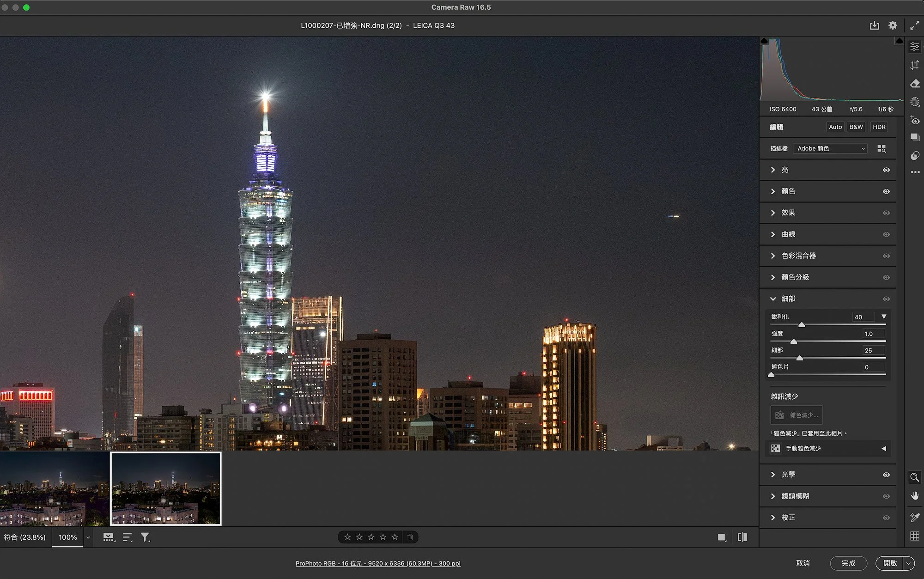Screen dimensions: 924x579
Task: Open Camera Raw preferences gear
Action: pyautogui.click(x=893, y=25)
